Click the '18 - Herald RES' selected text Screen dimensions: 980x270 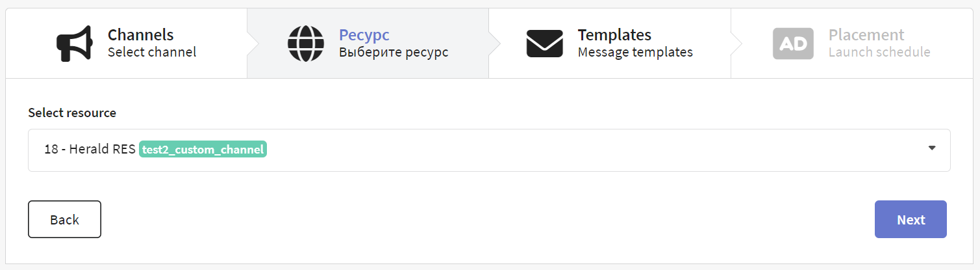pyautogui.click(x=90, y=150)
